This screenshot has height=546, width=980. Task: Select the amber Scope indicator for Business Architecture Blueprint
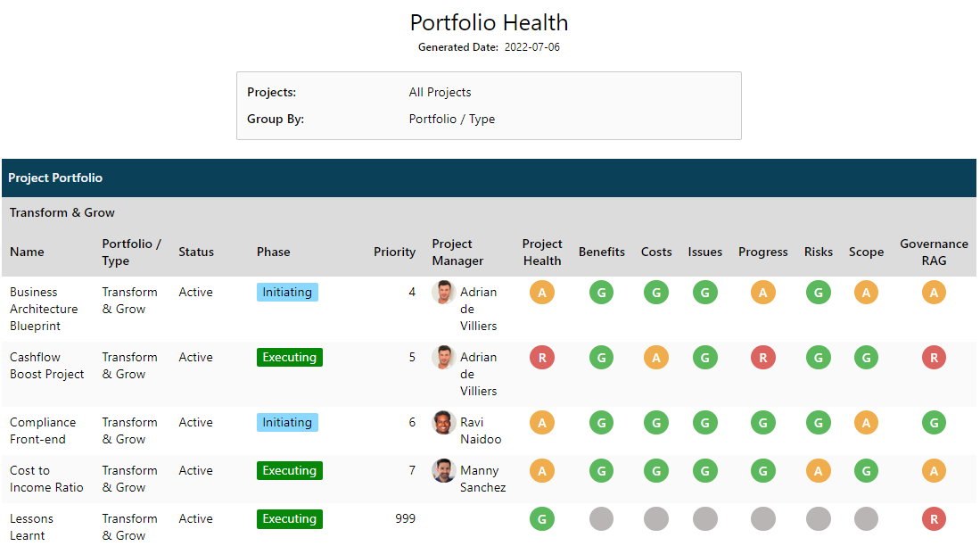(866, 292)
